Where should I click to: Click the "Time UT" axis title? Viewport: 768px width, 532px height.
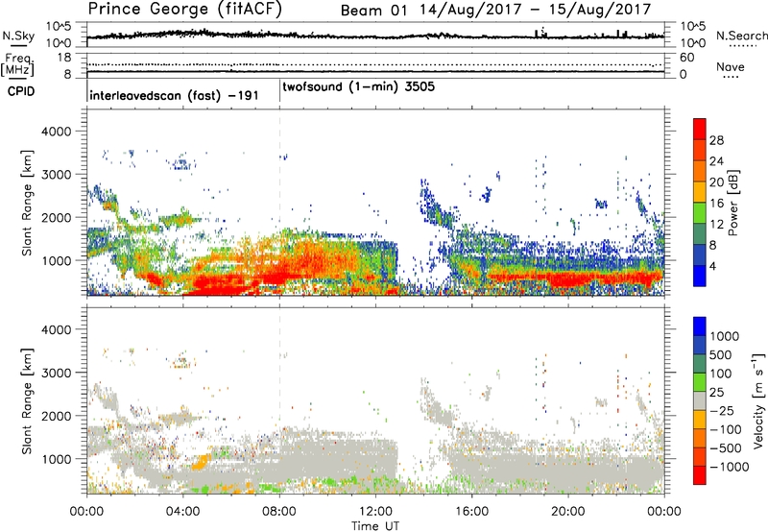[375, 526]
